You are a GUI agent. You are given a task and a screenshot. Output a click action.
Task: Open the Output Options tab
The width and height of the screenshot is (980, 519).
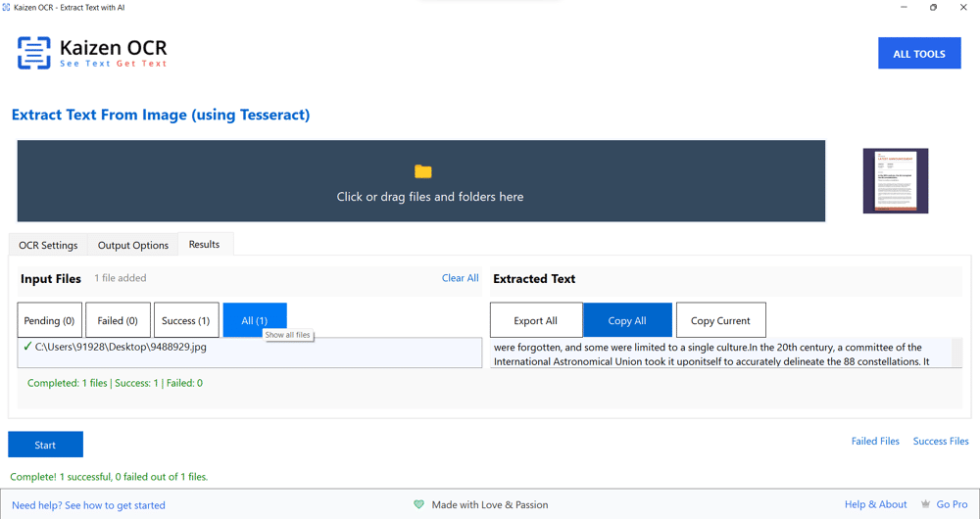point(133,245)
